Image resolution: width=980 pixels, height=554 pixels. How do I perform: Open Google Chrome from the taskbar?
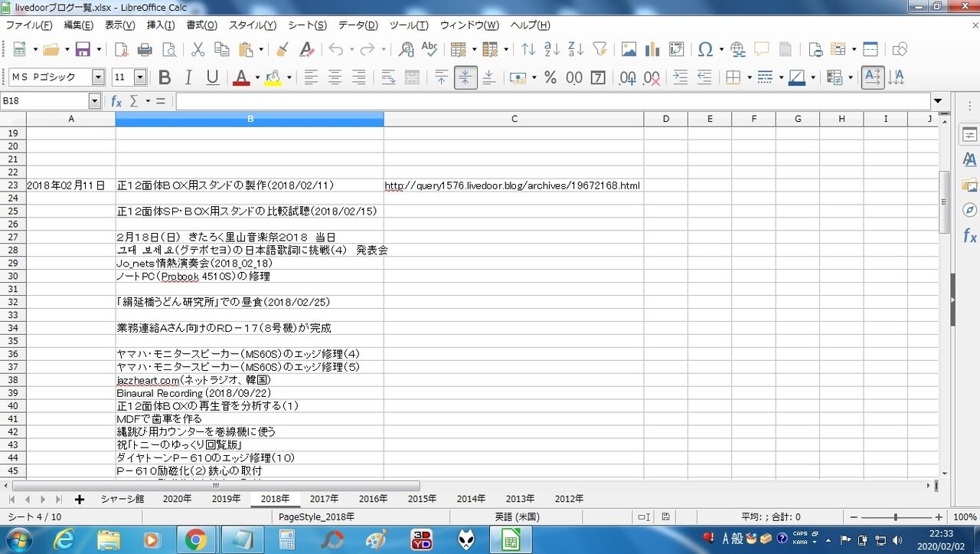click(195, 540)
